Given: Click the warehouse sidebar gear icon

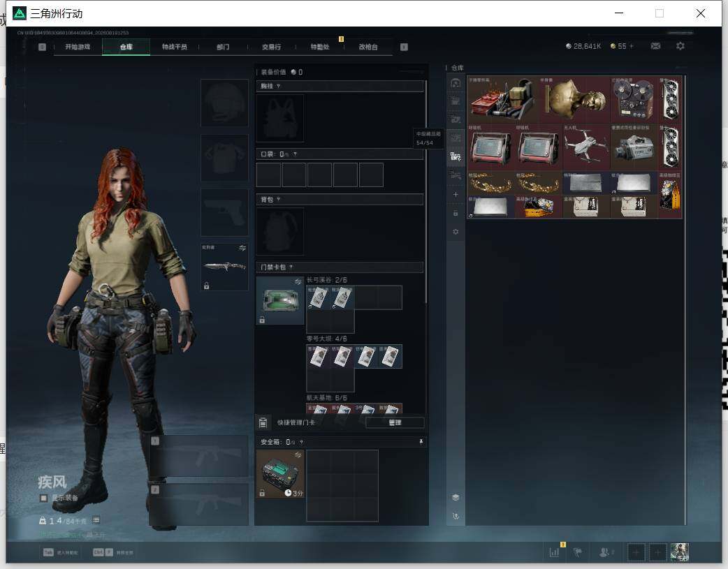Looking at the screenshot, I should coord(456,232).
